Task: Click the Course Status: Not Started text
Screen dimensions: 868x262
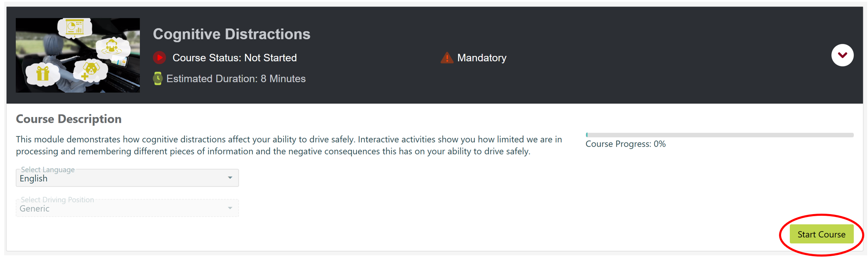Action: (235, 57)
